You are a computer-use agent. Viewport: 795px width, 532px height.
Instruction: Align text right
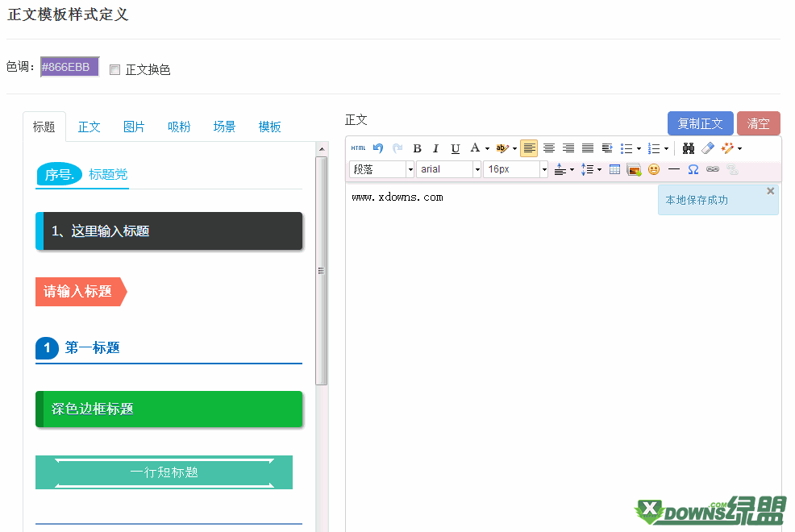568,148
